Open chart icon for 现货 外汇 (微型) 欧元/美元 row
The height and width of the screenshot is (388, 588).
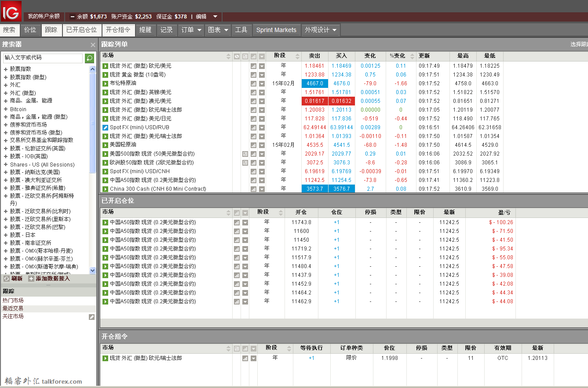253,66
